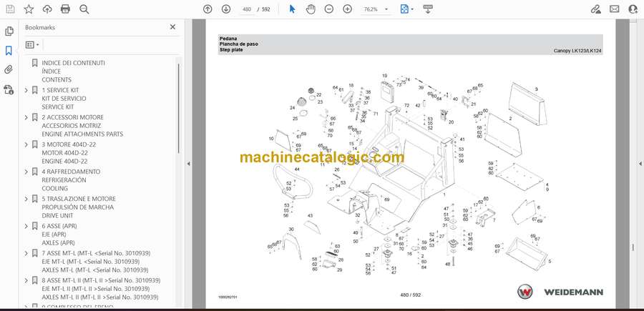The image size is (644, 311).
Task: Close the Bookmarks panel
Action: 172,27
